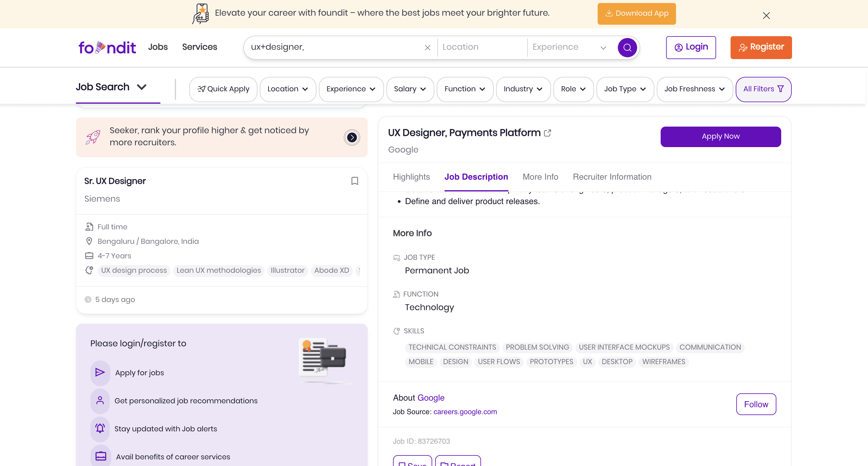868x466 pixels.
Task: Open UX Designer job in new tab icon
Action: 548,133
